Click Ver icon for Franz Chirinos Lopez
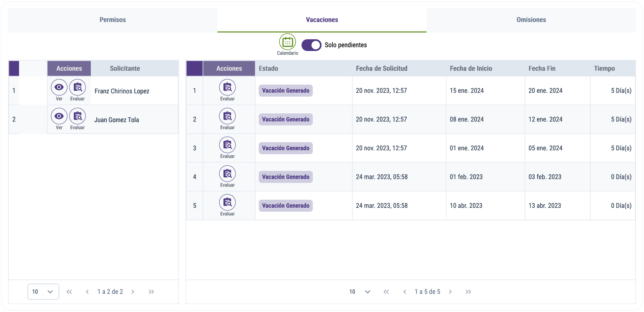The width and height of the screenshot is (644, 312). [x=59, y=88]
